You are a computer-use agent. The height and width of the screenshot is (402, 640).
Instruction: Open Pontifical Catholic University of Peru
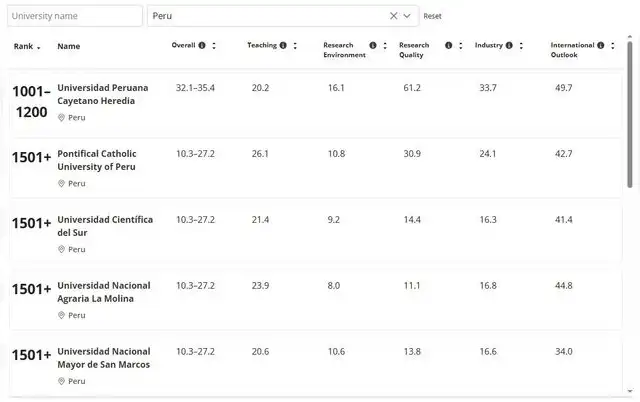tap(97, 160)
